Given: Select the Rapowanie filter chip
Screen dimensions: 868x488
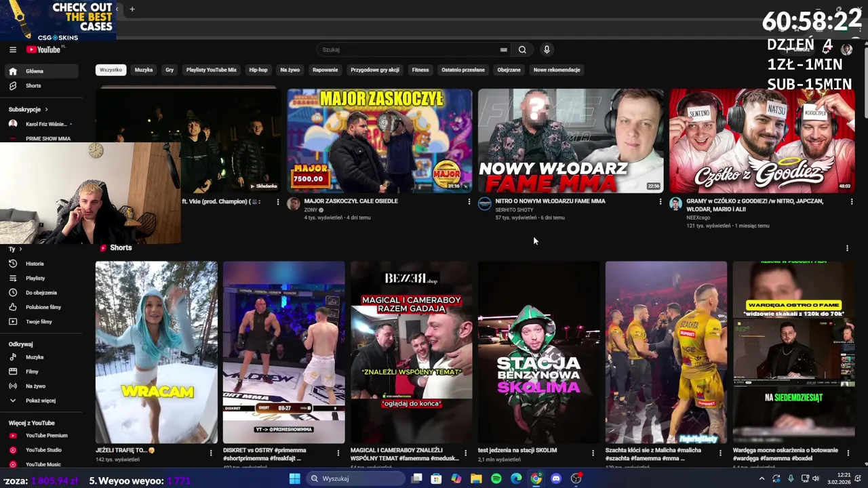Looking at the screenshot, I should click(325, 70).
